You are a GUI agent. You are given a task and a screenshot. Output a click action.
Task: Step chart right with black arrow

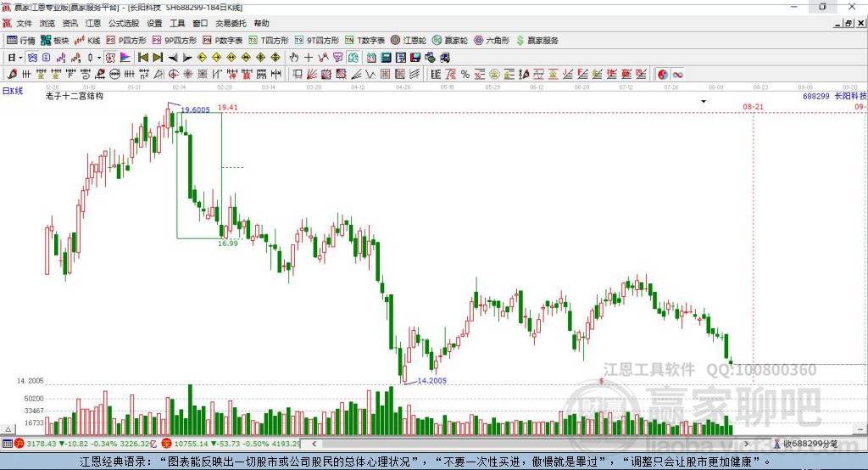point(187,58)
